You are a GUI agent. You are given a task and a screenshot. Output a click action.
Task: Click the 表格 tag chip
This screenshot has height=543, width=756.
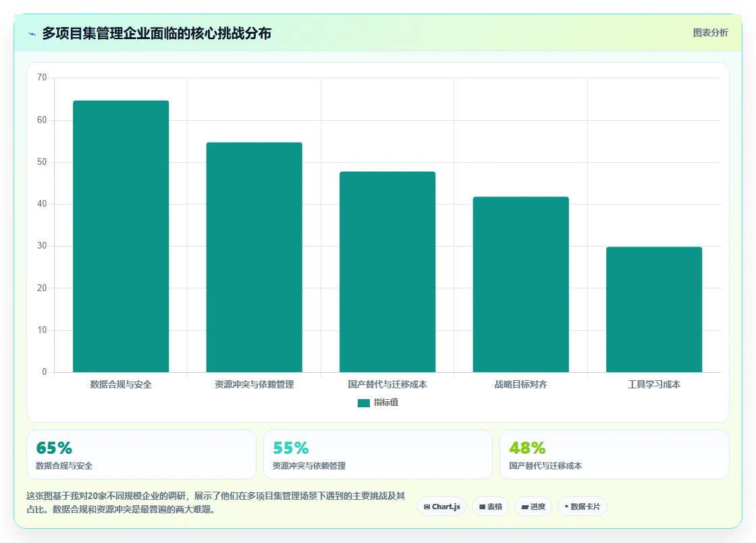tap(490, 507)
